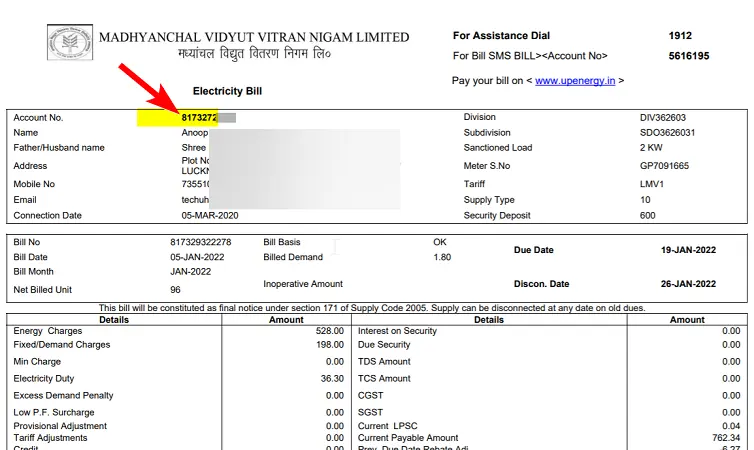Click the Low P.F. Surcharge label
Viewport: 754px width, 450px height.
tap(54, 412)
